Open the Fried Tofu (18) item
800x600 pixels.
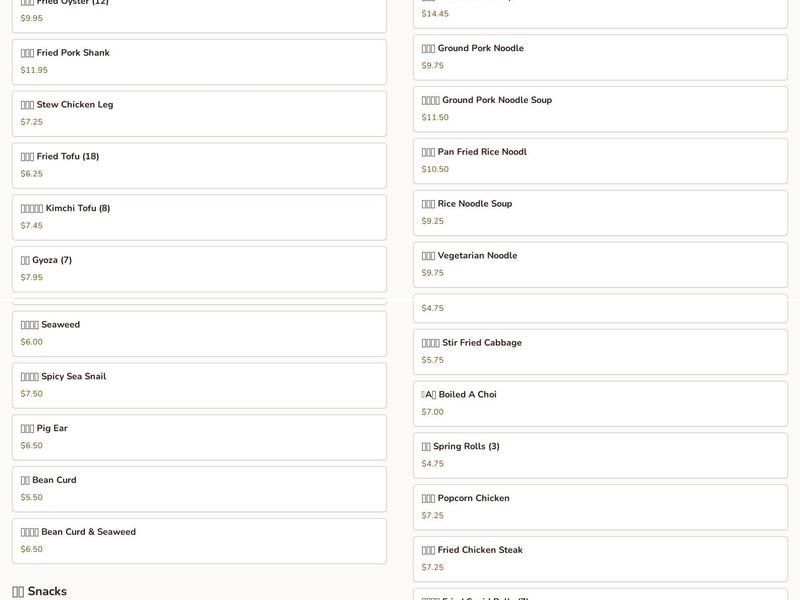click(199, 165)
